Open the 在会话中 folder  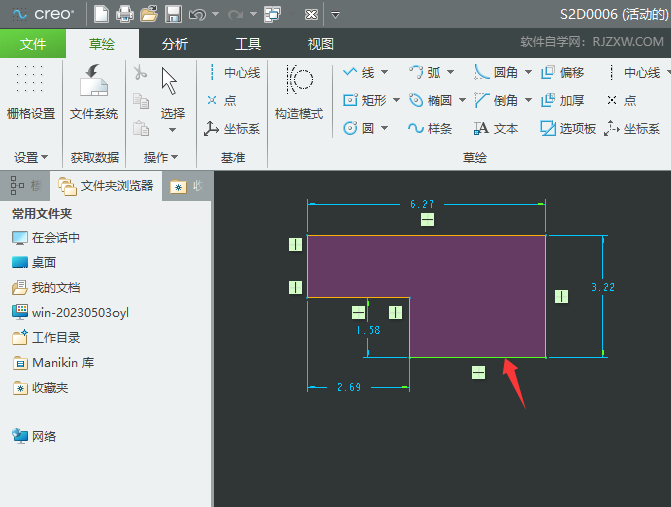click(x=46, y=237)
